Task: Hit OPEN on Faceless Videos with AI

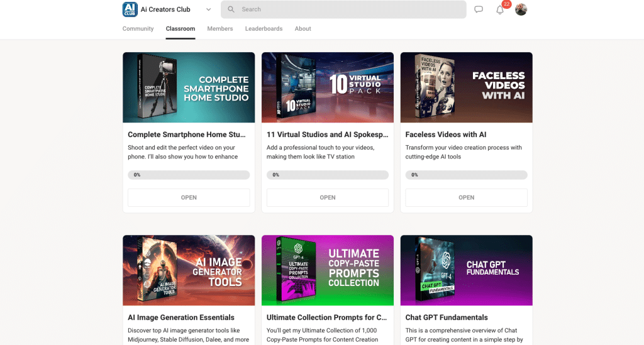Action: pyautogui.click(x=466, y=197)
